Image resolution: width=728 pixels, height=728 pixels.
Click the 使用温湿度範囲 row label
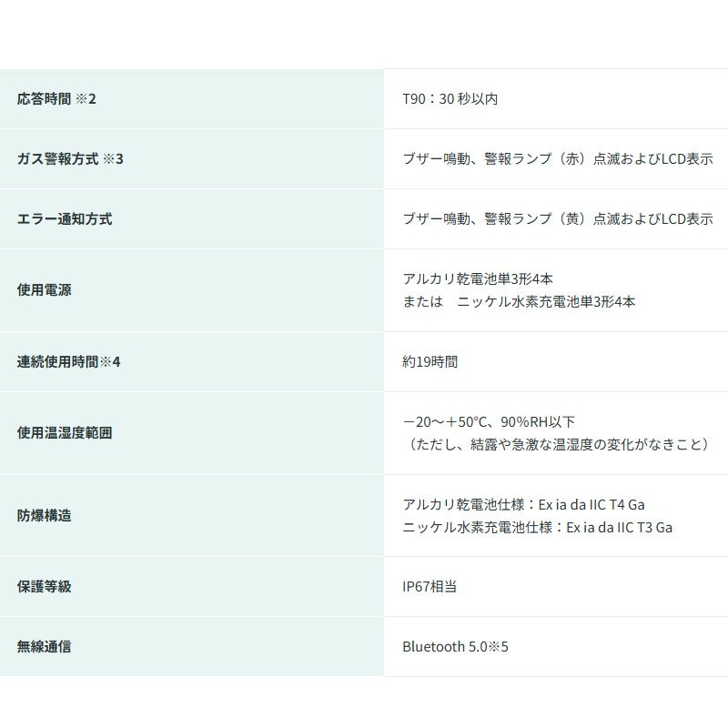click(65, 433)
